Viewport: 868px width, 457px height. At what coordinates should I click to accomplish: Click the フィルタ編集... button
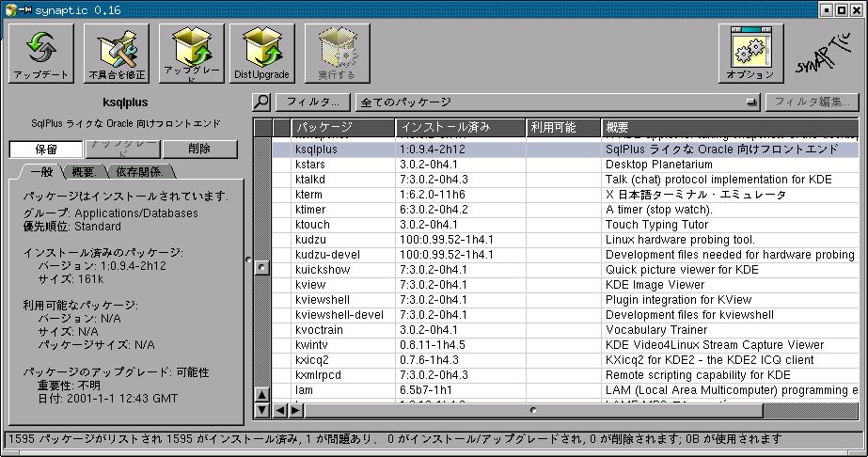812,102
